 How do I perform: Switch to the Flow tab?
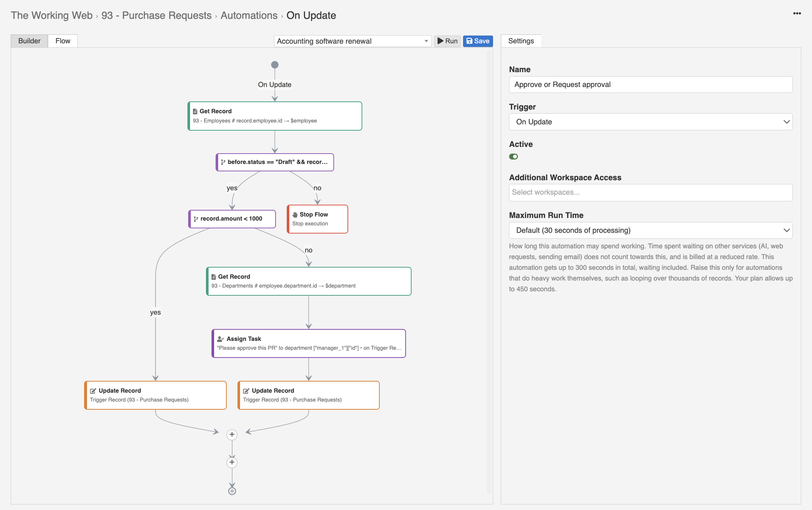[x=63, y=41]
